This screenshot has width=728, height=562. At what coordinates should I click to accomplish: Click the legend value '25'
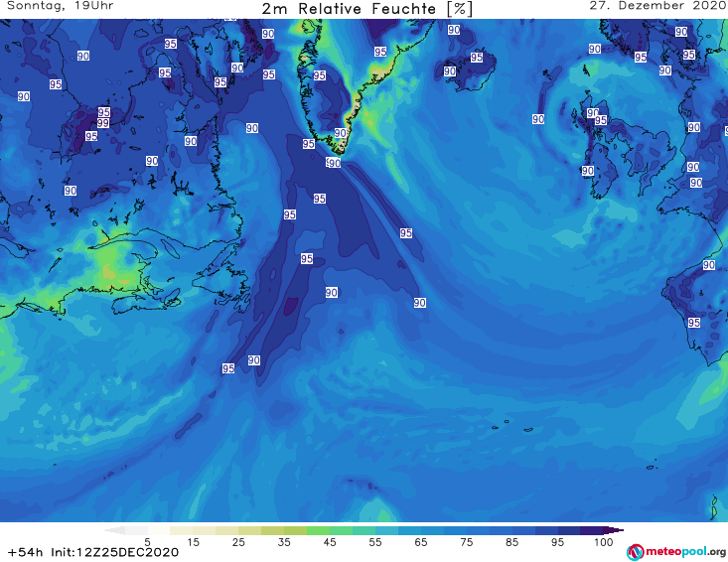(238, 542)
